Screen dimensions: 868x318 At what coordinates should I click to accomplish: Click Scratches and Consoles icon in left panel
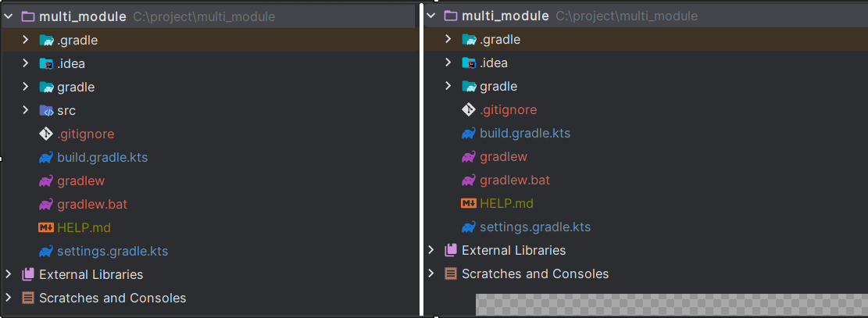[x=27, y=298]
